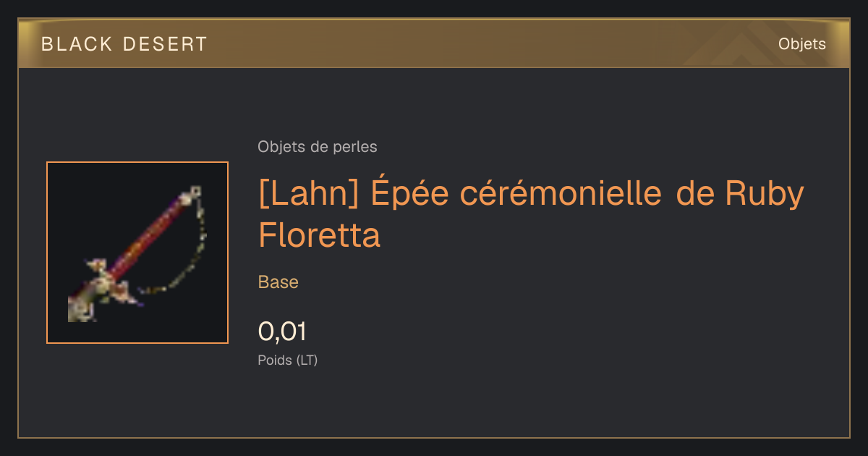
Task: Click the Poids (LT) label
Action: 287,360
